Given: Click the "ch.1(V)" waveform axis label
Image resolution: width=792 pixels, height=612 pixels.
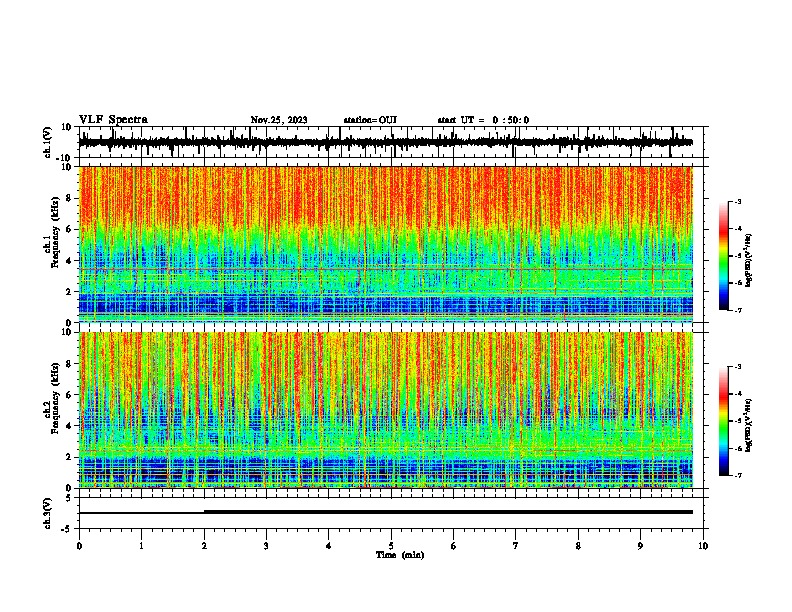Looking at the screenshot, I should tap(48, 142).
